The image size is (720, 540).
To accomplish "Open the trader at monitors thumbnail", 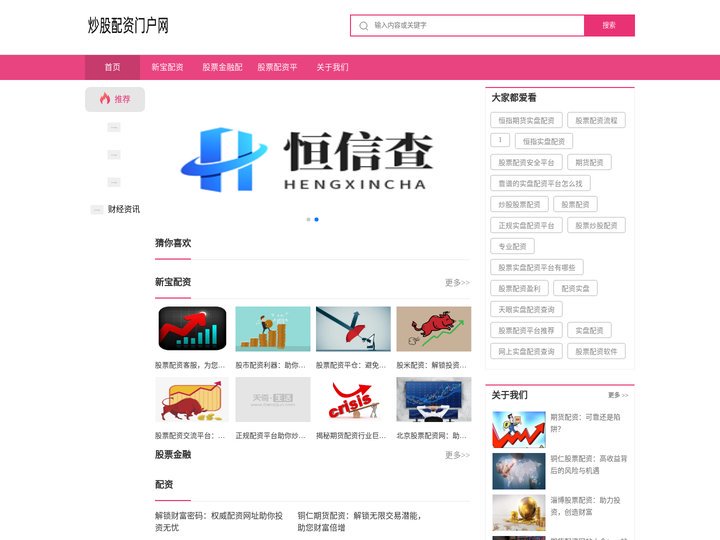I will click(x=434, y=399).
